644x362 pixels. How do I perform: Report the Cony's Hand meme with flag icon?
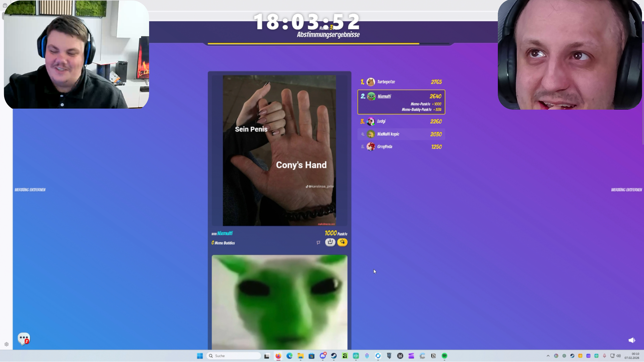(318, 243)
